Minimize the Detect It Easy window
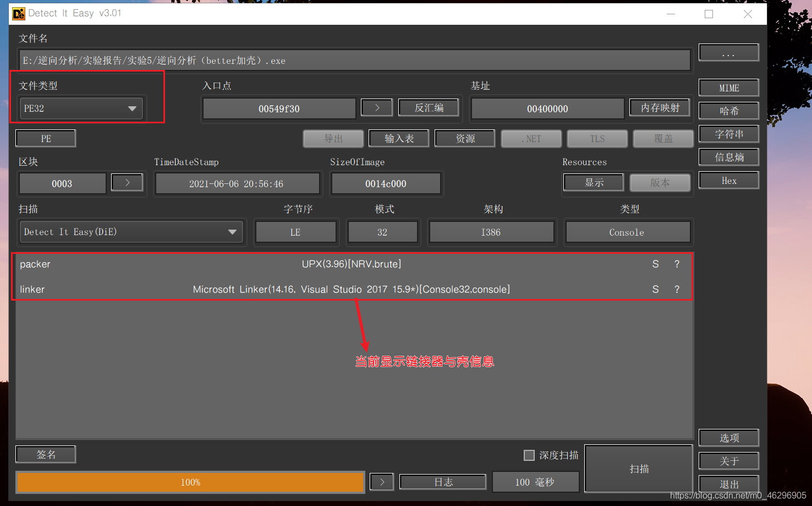This screenshot has width=812, height=506. (x=671, y=14)
